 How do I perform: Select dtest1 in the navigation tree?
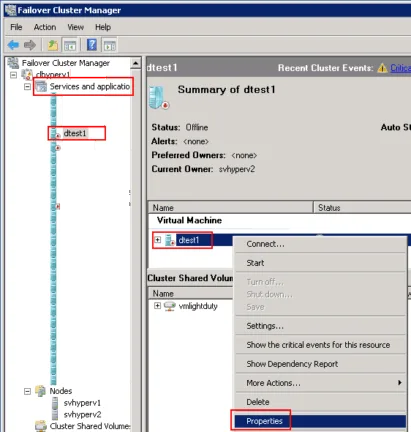coord(75,133)
